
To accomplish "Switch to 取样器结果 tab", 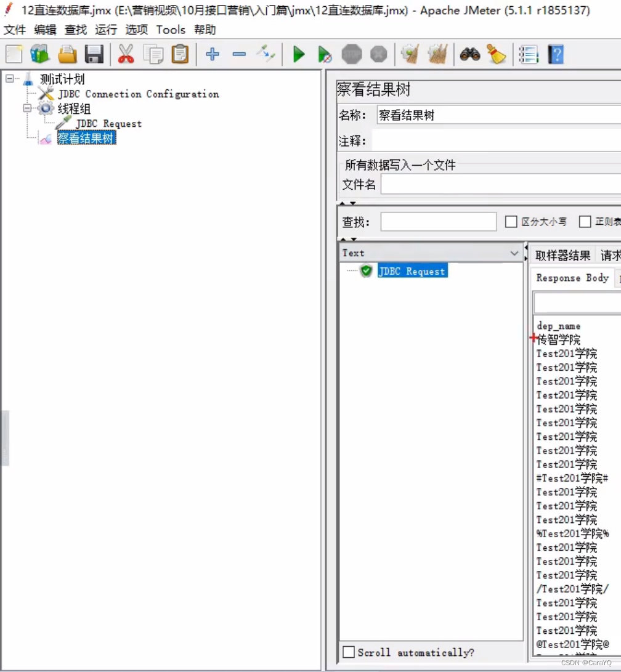I will pos(562,256).
